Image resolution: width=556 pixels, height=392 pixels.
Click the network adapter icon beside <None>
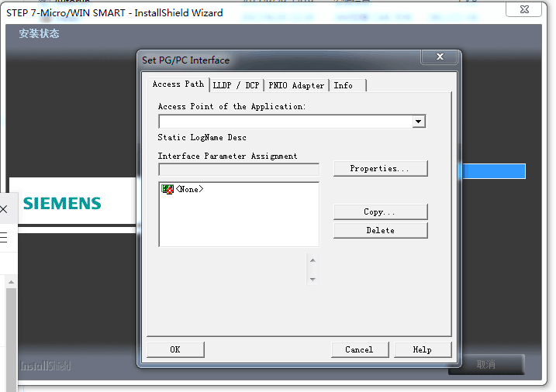pos(167,189)
